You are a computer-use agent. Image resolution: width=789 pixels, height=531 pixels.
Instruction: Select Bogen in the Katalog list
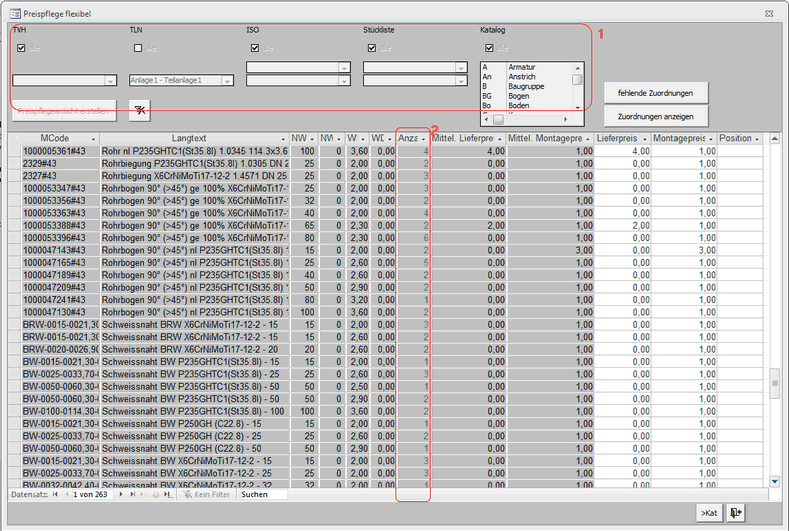pos(518,96)
